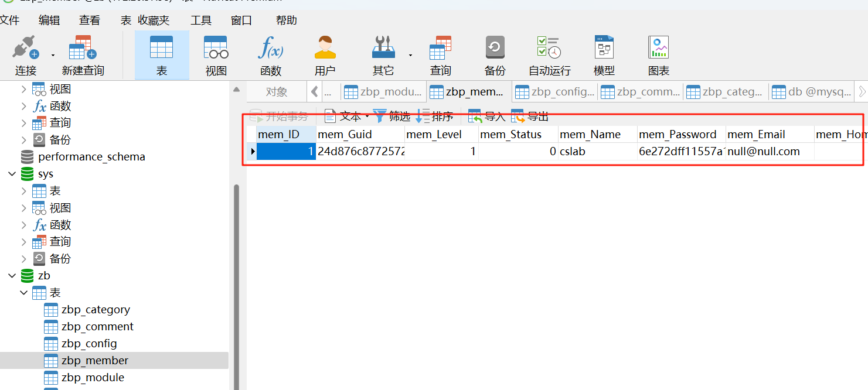Select the zbp_module table
The width and height of the screenshot is (868, 390).
[x=93, y=378]
